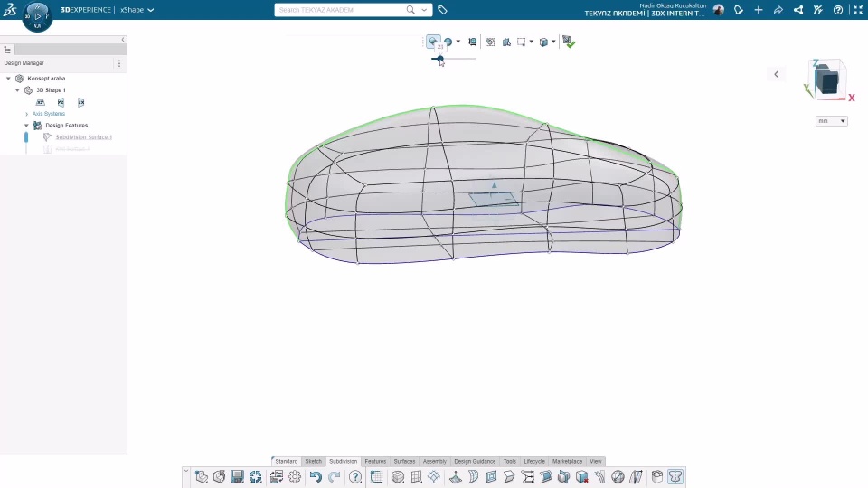The height and width of the screenshot is (488, 868).
Task: Open the tools scissor icon in top bar
Action: coord(818,10)
